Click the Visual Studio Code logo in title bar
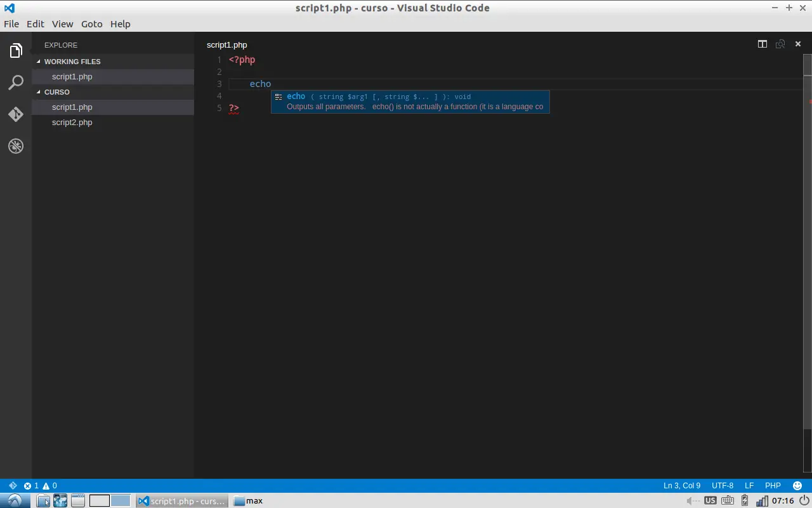Viewport: 812px width, 508px height. click(x=10, y=8)
